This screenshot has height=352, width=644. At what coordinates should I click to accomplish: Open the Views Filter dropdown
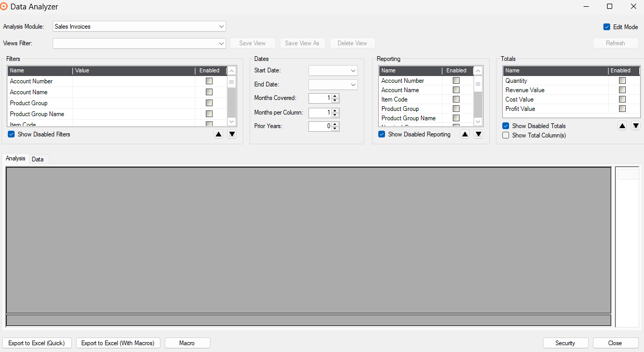click(221, 43)
